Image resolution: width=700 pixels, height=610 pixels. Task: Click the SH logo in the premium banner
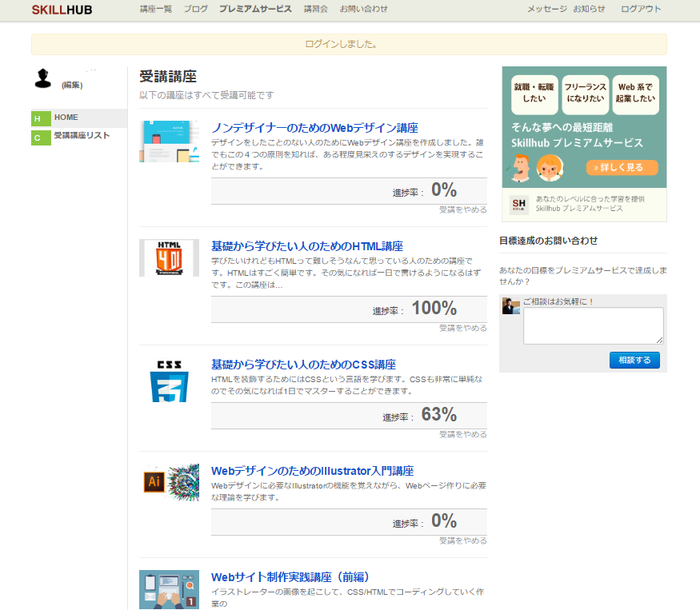point(518,205)
